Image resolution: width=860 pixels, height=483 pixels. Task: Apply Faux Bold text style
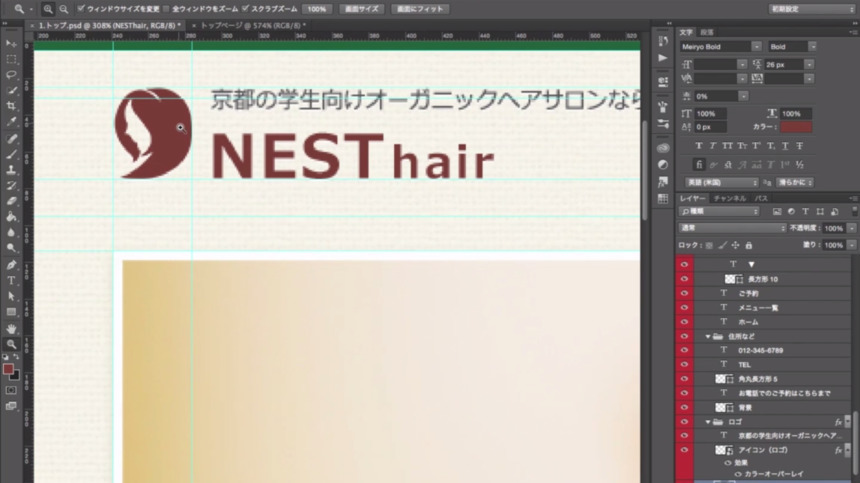tap(698, 146)
